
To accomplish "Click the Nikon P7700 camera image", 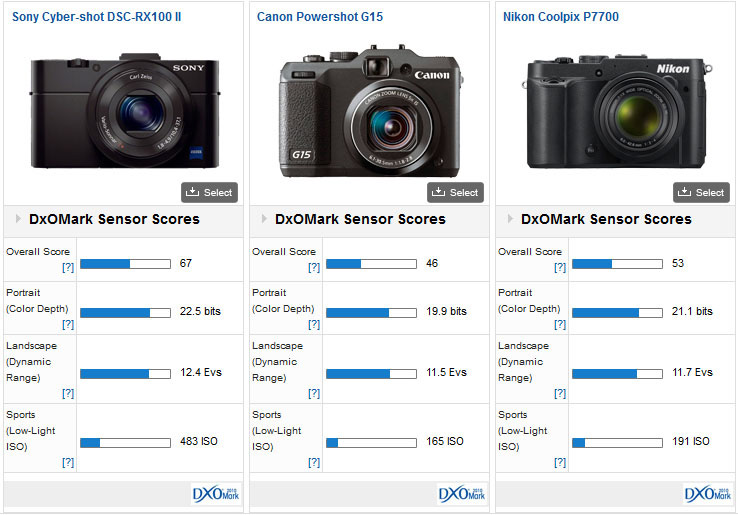I will coord(616,112).
